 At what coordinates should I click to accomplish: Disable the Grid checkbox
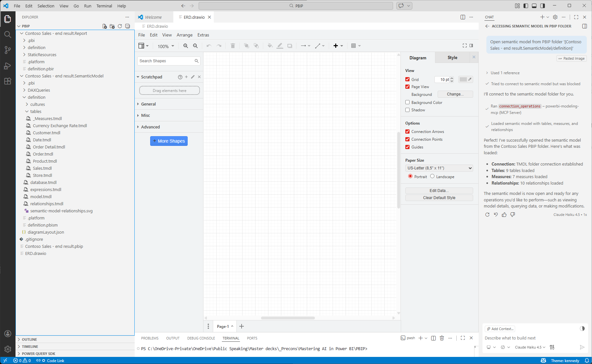[408, 79]
